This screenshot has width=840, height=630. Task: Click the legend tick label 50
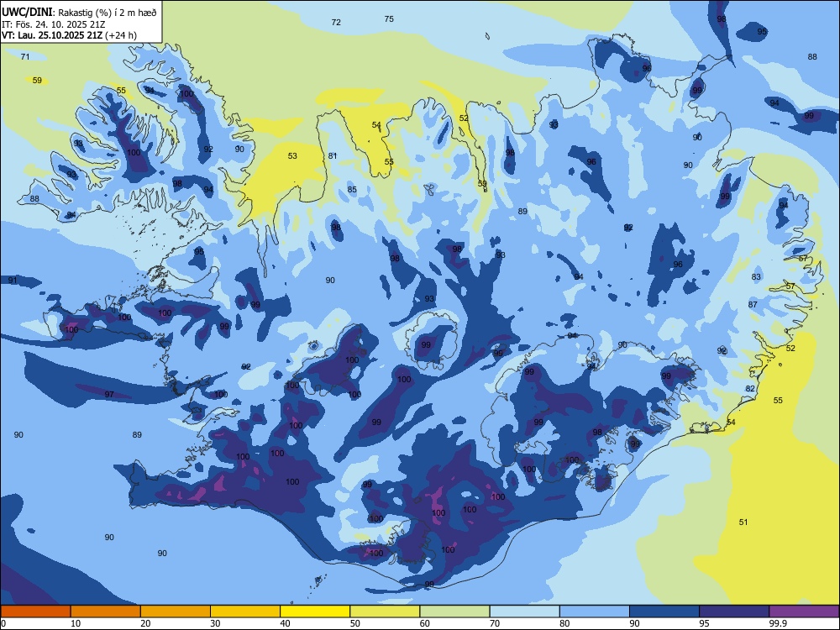(x=355, y=623)
